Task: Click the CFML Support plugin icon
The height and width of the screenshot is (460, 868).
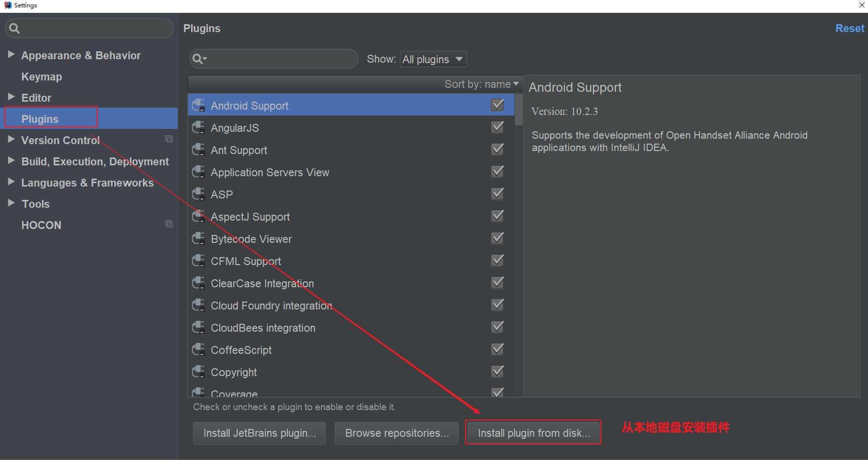Action: (198, 261)
